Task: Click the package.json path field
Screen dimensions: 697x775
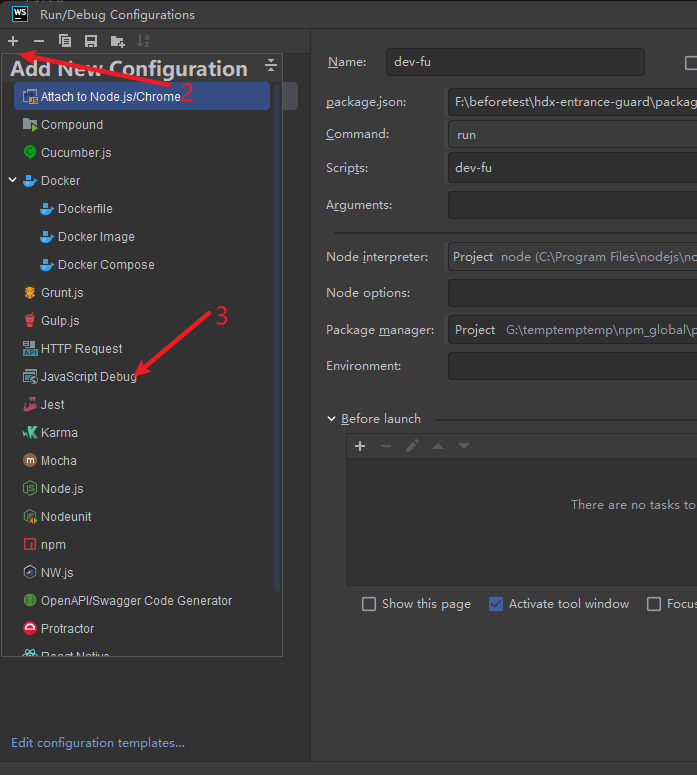Action: point(572,102)
